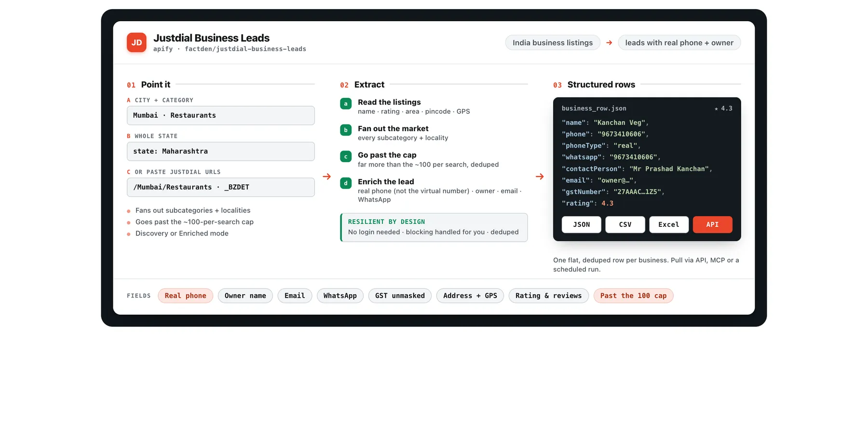
Task: Click the factden/justdial-business-leads path text
Action: tap(245, 49)
